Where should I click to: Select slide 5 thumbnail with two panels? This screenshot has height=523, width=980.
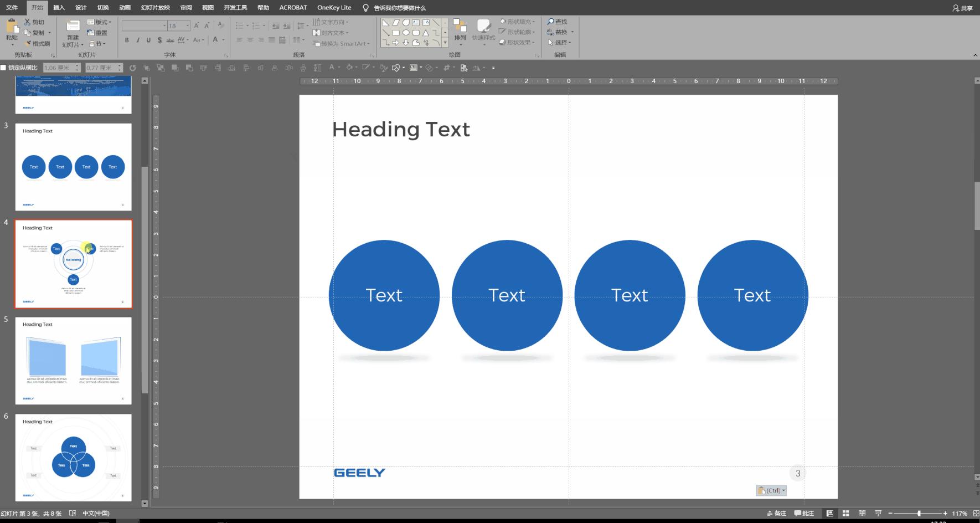coord(73,360)
